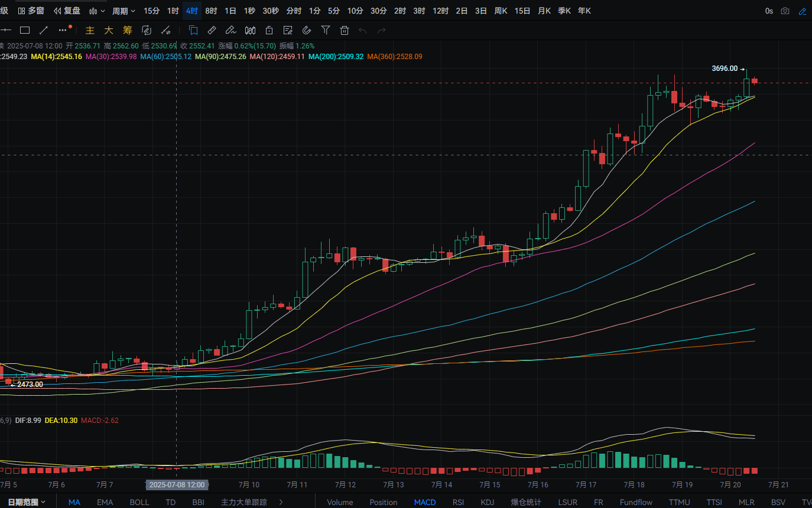This screenshot has height=508, width=812.
Task: Open the 周期 period dropdown
Action: (x=124, y=11)
